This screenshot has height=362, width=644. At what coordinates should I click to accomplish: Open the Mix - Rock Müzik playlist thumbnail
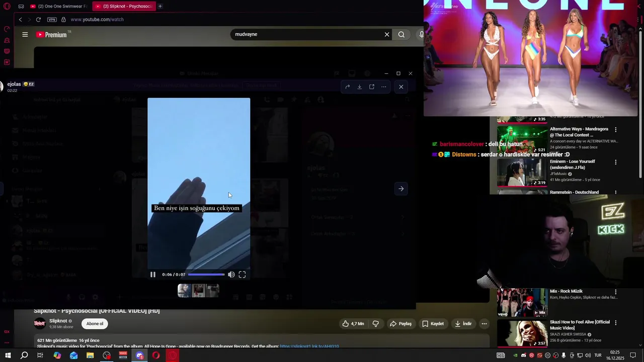pyautogui.click(x=522, y=302)
